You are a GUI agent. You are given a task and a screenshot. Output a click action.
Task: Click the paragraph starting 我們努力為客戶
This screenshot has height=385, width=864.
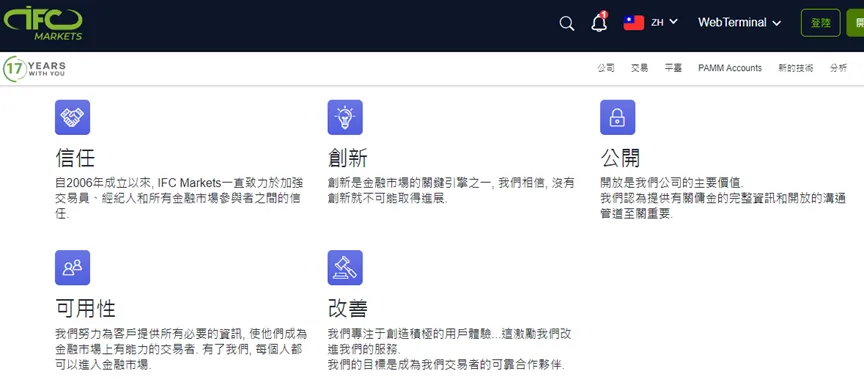tap(181, 349)
